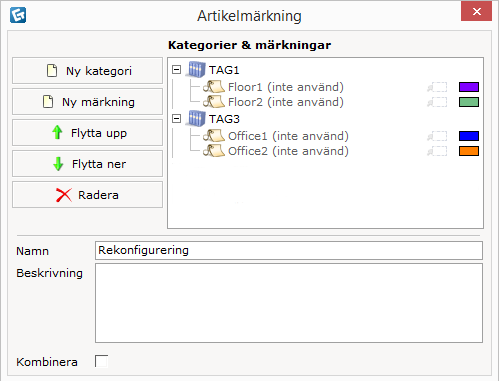The height and width of the screenshot is (381, 499).
Task: Select the Office2 tag scroll icon
Action: 214,151
